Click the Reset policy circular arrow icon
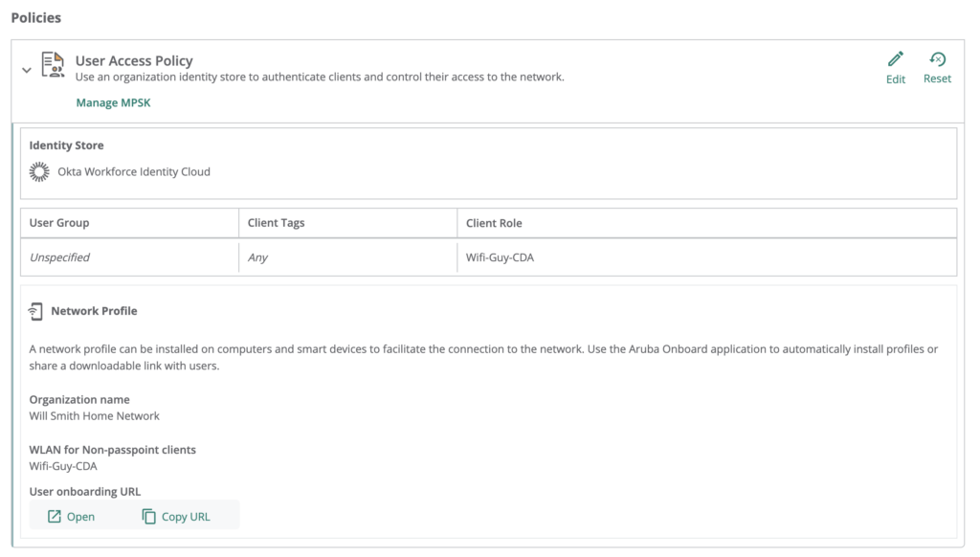The width and height of the screenshot is (980, 557). click(937, 59)
